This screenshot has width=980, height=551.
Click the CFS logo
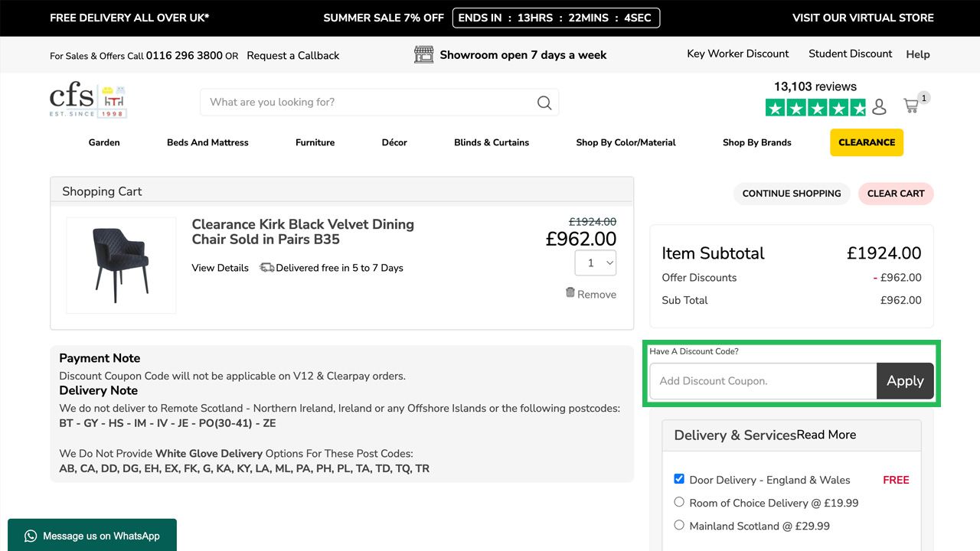coord(87,102)
